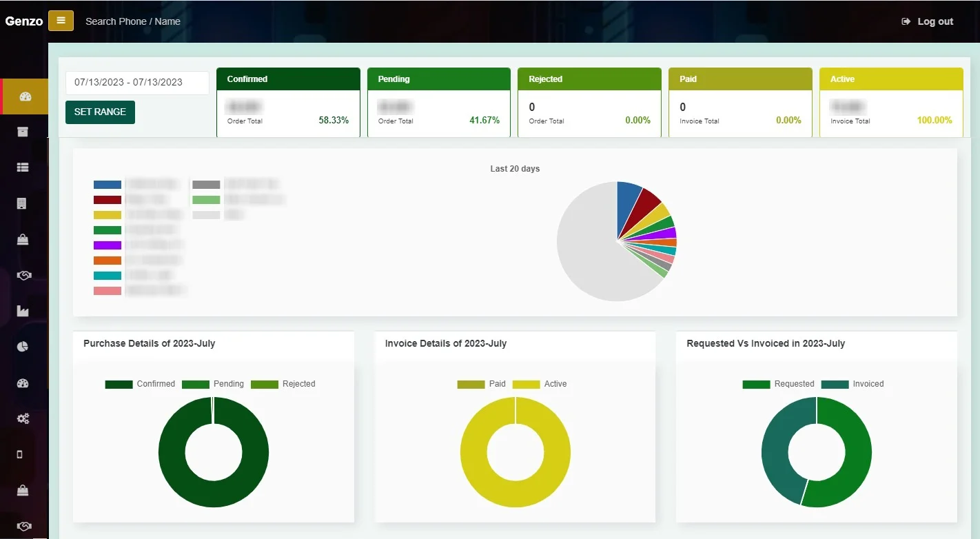Toggle the Confirmed legend in Purchase Details
Screen dimensions: 980x539
(x=141, y=384)
